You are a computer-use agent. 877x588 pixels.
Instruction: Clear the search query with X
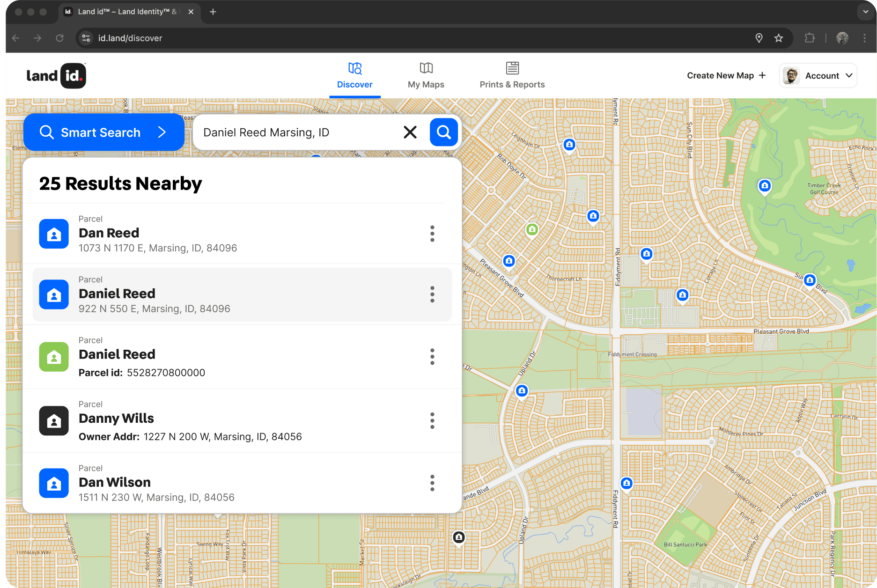coord(410,132)
